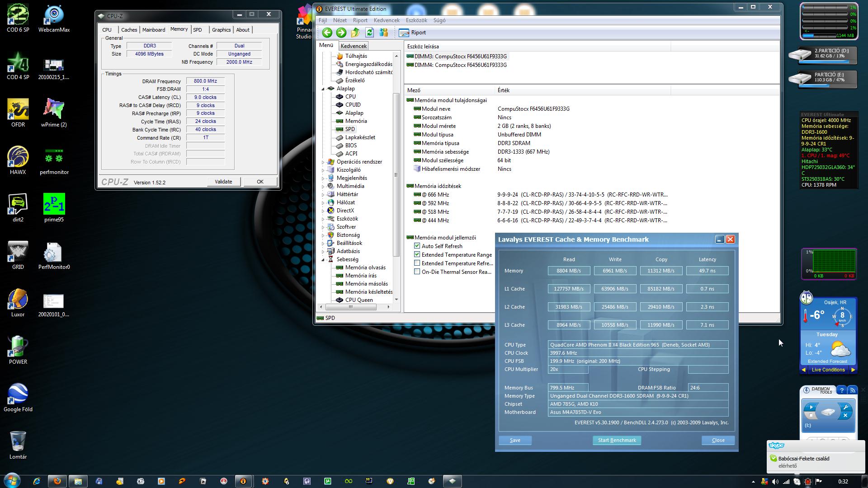Open Firefox from the taskbar
868x488 pixels.
57,481
